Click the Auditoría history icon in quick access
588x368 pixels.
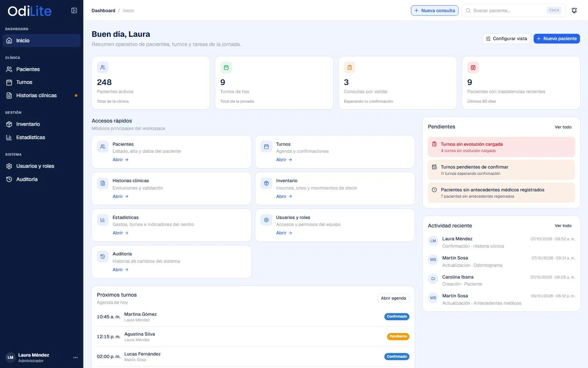pos(103,256)
